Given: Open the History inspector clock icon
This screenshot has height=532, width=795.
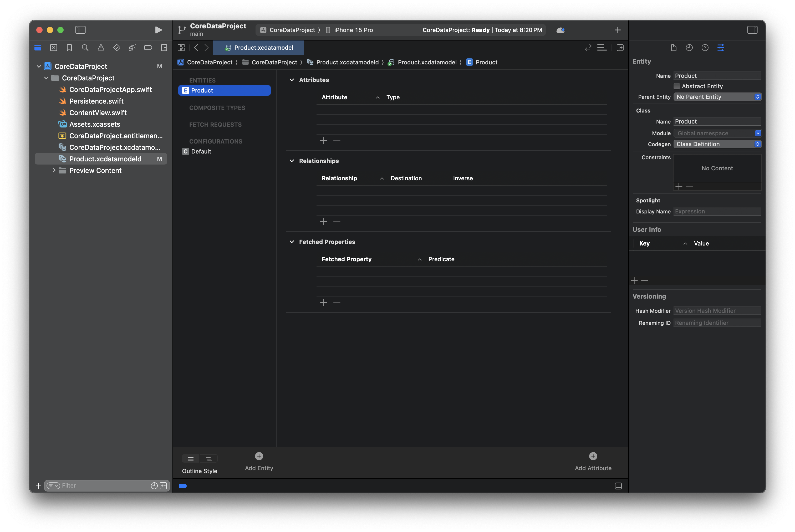Looking at the screenshot, I should (x=689, y=48).
